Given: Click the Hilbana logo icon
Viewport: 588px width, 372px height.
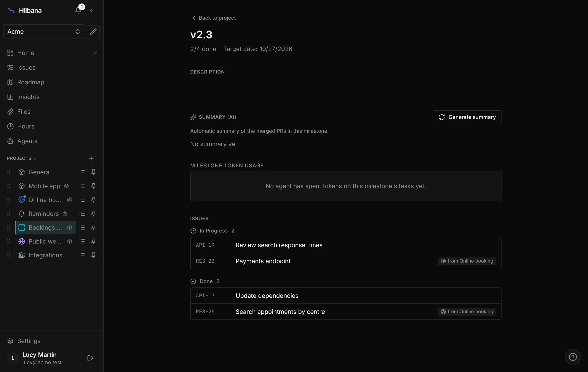Looking at the screenshot, I should pyautogui.click(x=11, y=10).
